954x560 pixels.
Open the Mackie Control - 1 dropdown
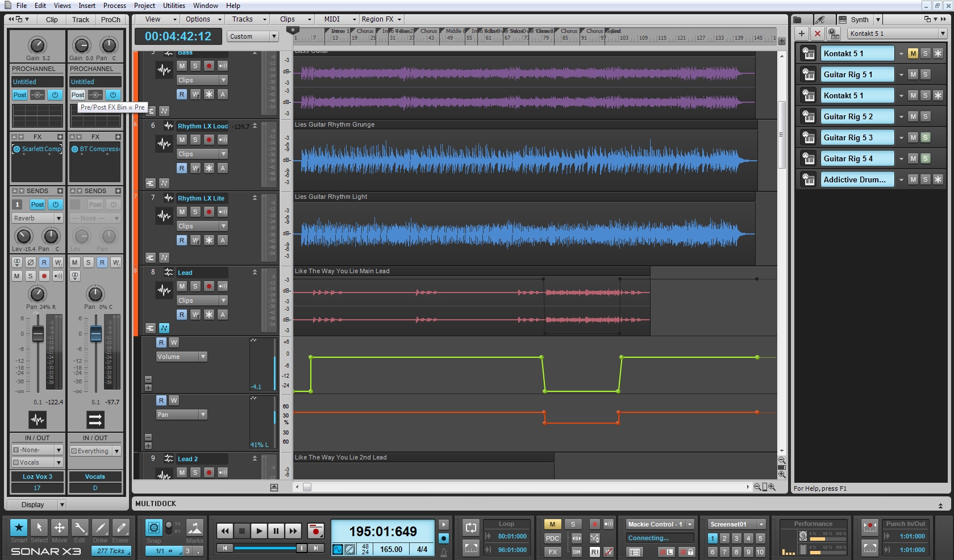tap(660, 524)
